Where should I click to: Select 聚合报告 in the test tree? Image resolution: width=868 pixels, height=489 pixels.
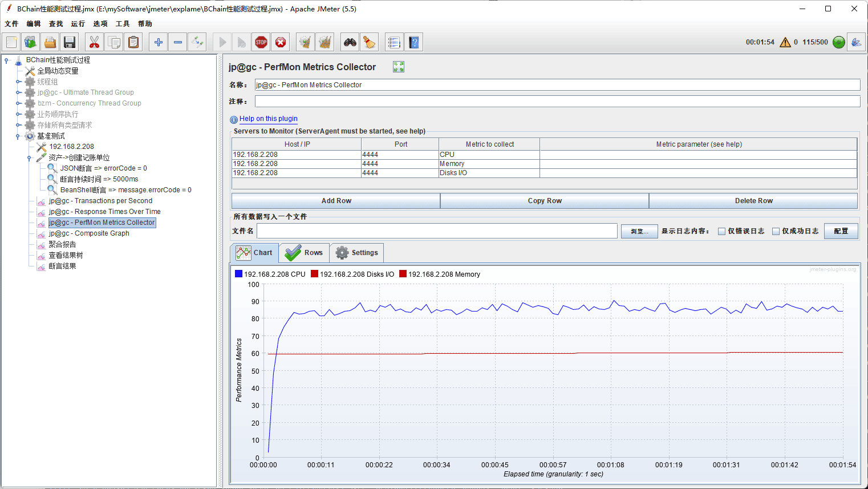62,244
